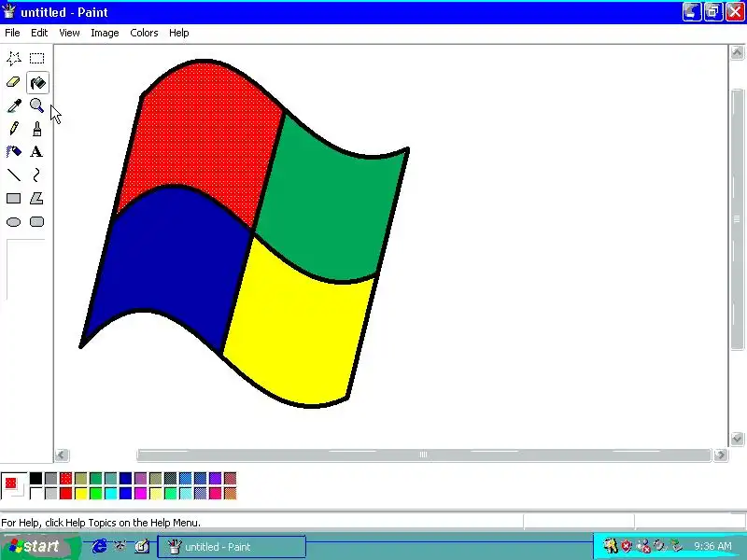Click the horizontal scrollbar right arrow
This screenshot has height=560, width=747.
click(x=720, y=455)
